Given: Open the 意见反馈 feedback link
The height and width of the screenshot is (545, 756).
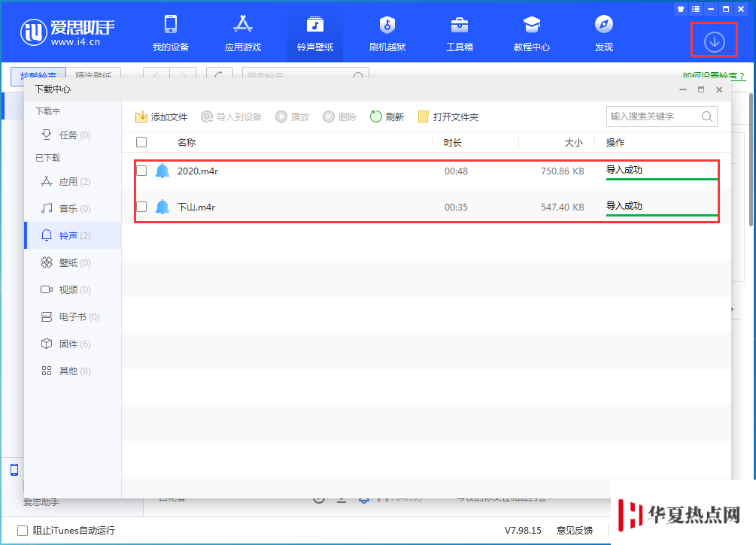Looking at the screenshot, I should point(574,531).
